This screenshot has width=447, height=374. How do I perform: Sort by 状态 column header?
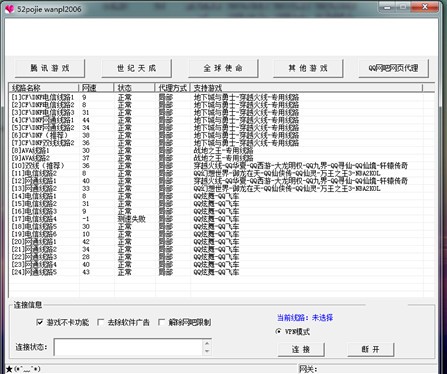tap(134, 88)
